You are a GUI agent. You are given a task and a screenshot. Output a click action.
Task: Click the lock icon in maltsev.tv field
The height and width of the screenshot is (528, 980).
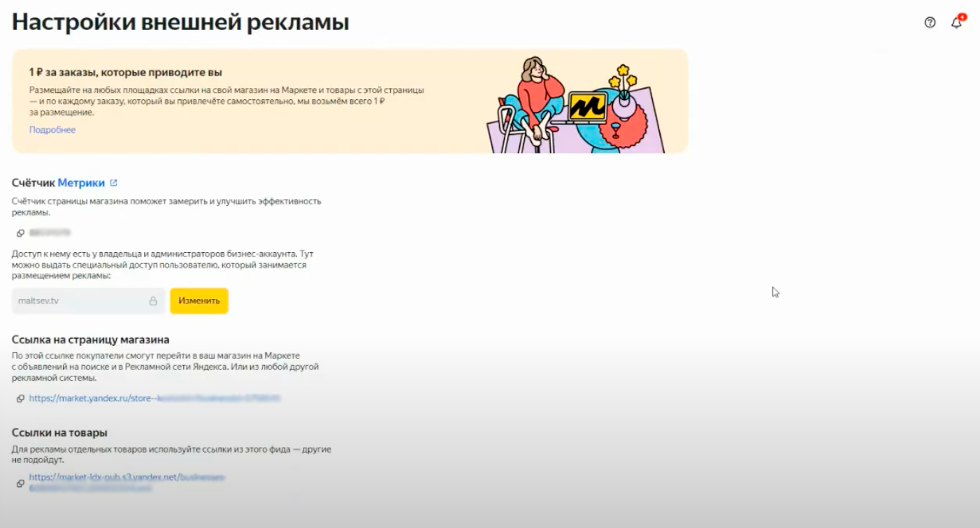[153, 301]
